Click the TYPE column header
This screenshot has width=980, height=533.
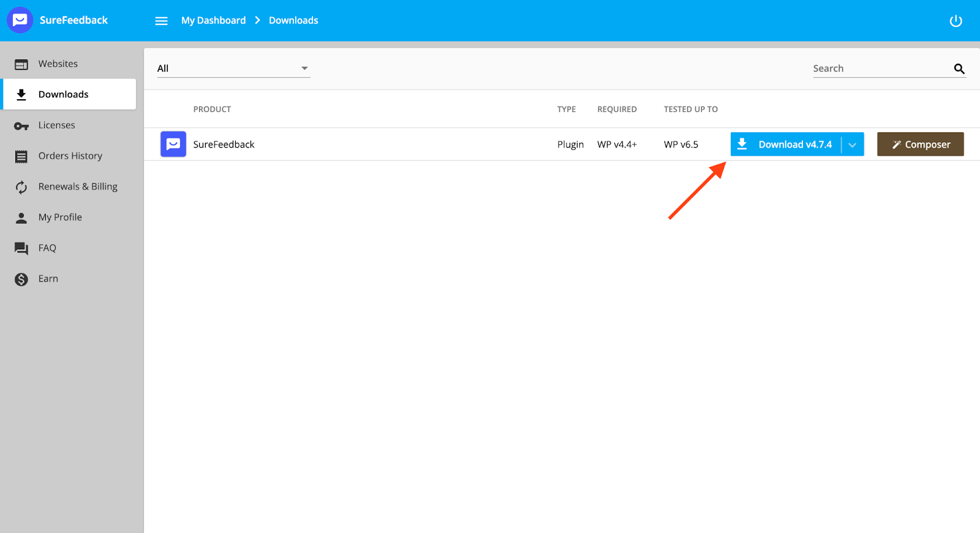[x=567, y=109]
